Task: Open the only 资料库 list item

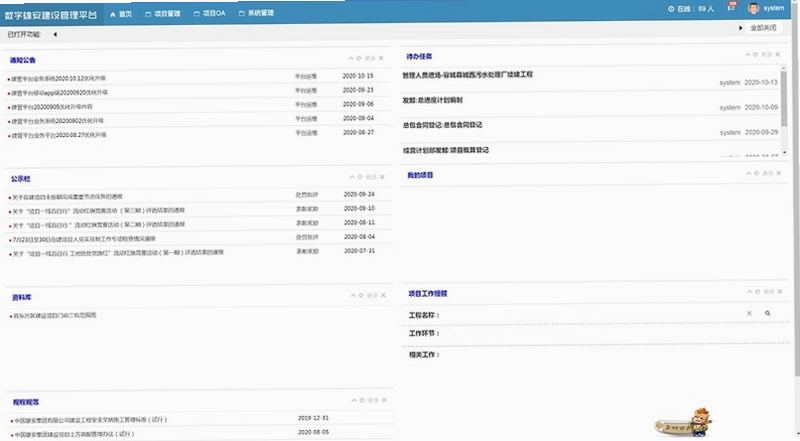Action: click(54, 316)
